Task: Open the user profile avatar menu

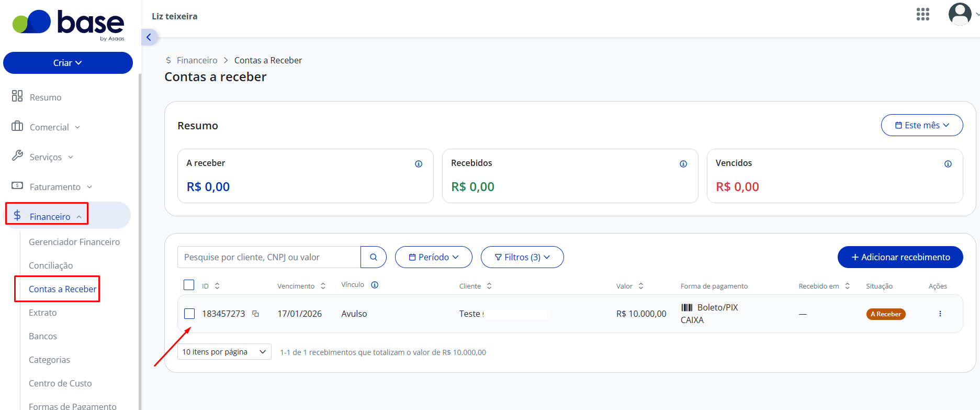Action: [960, 14]
